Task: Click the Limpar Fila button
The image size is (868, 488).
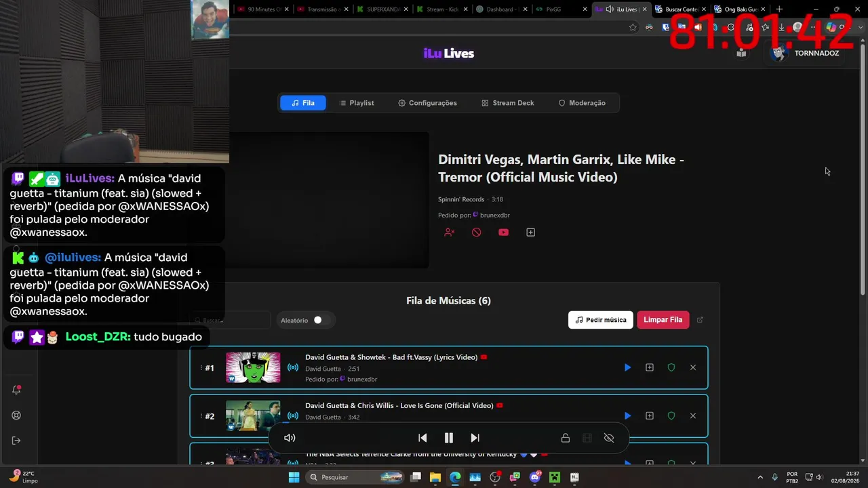Action: pyautogui.click(x=663, y=320)
